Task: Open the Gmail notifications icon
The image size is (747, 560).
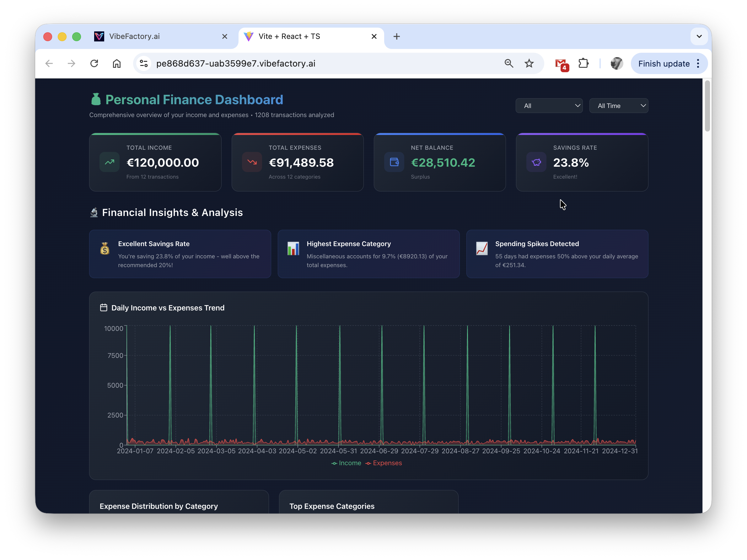Action: click(561, 63)
